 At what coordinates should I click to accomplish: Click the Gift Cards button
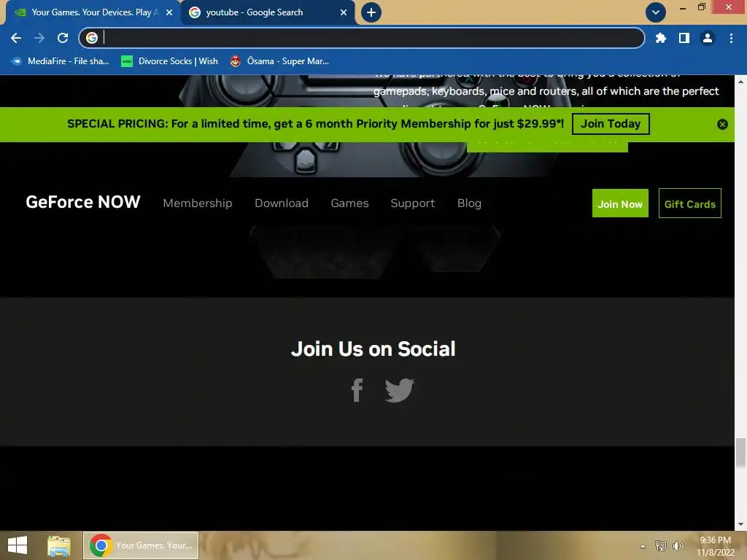click(690, 203)
